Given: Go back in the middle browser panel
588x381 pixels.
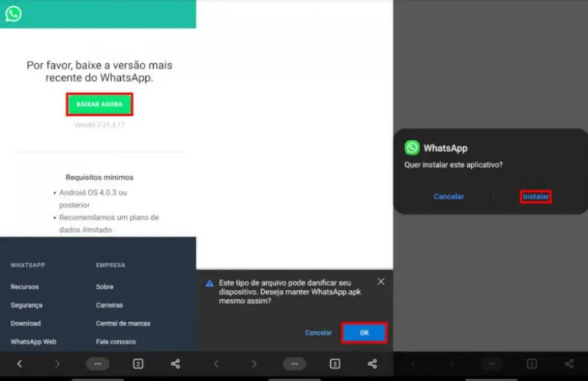Looking at the screenshot, I should [216, 364].
